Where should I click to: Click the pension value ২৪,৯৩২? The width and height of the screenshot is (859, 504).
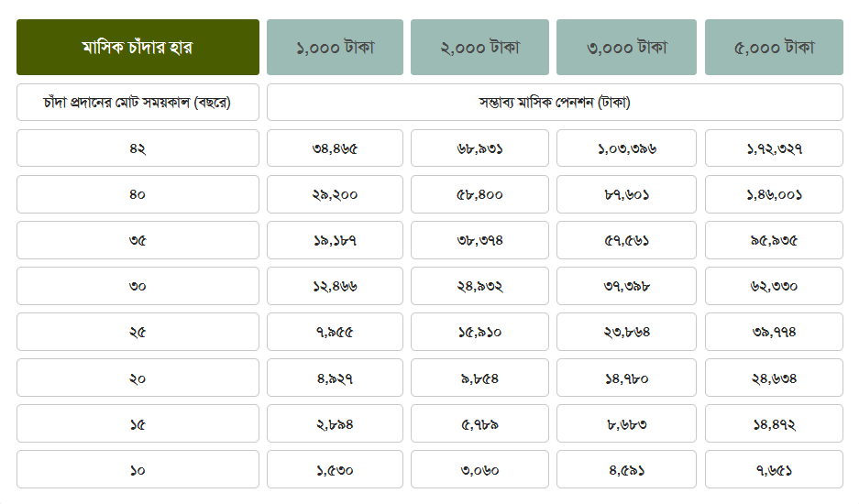pyautogui.click(x=479, y=286)
